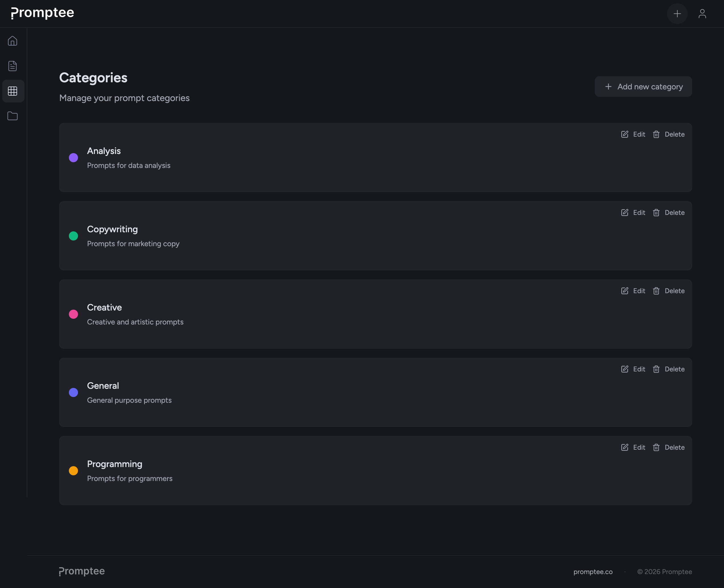Select the categories grid icon in sidebar
724x588 pixels.
13,91
